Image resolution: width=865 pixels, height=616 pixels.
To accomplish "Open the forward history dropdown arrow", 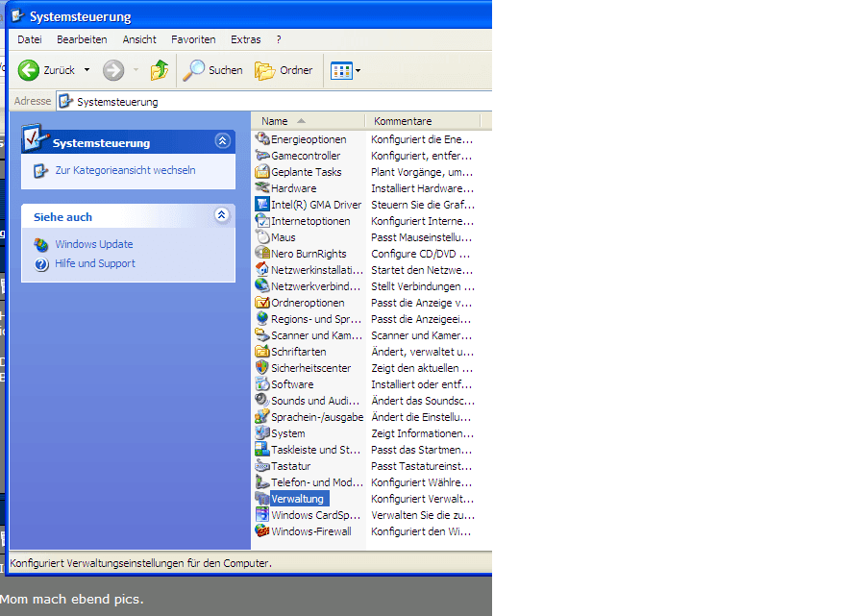I will click(x=136, y=70).
